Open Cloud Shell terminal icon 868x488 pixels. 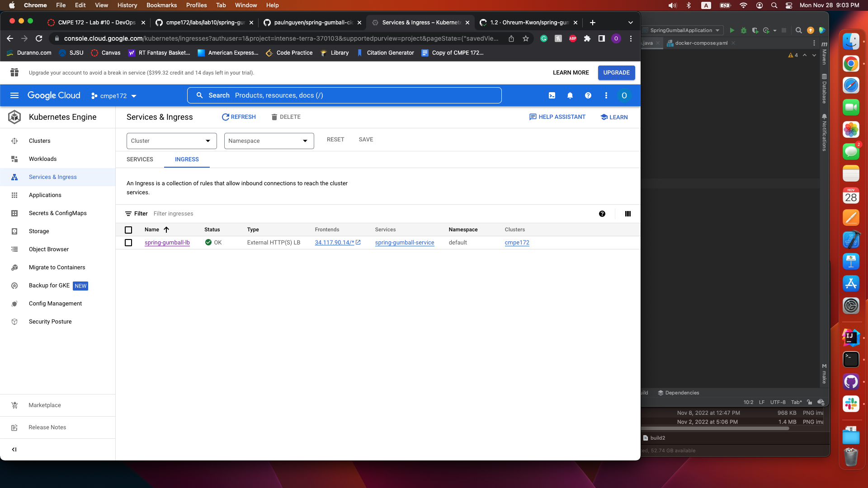[x=552, y=96]
